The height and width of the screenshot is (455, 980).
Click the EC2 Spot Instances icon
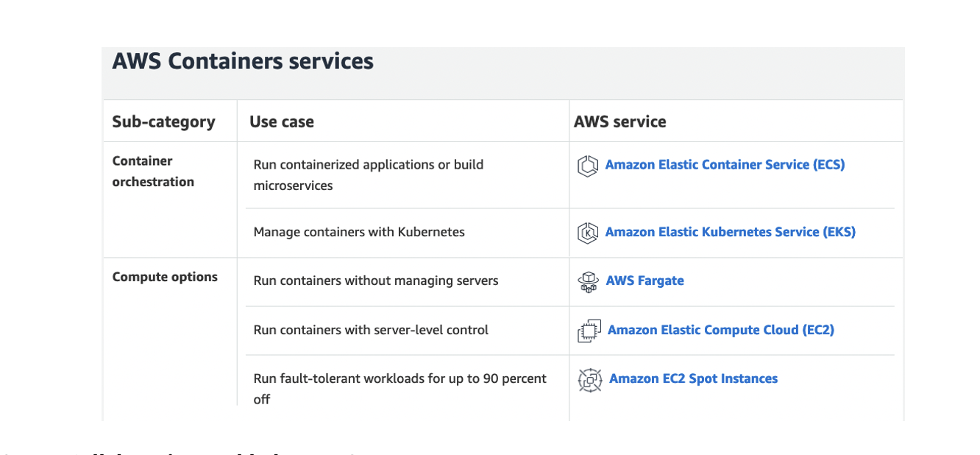(590, 379)
